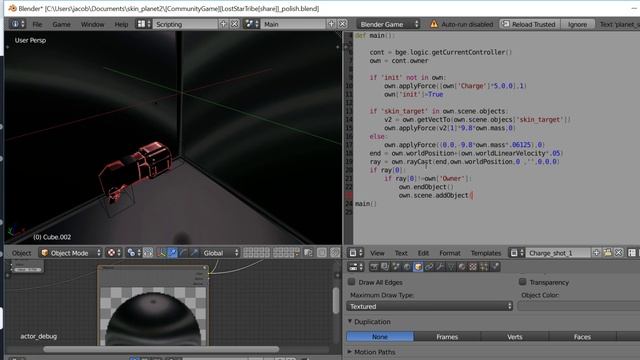
Task: Create a new text block with the plus icon
Action: tap(596, 253)
